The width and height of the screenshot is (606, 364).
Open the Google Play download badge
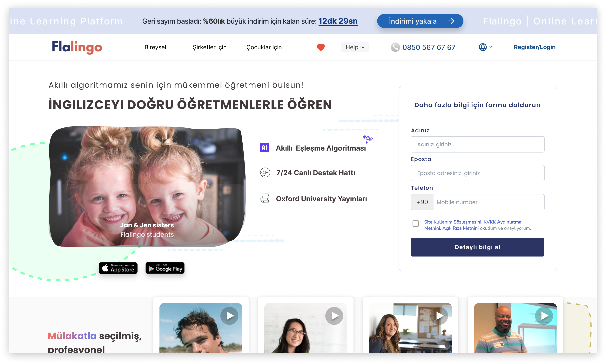click(165, 268)
